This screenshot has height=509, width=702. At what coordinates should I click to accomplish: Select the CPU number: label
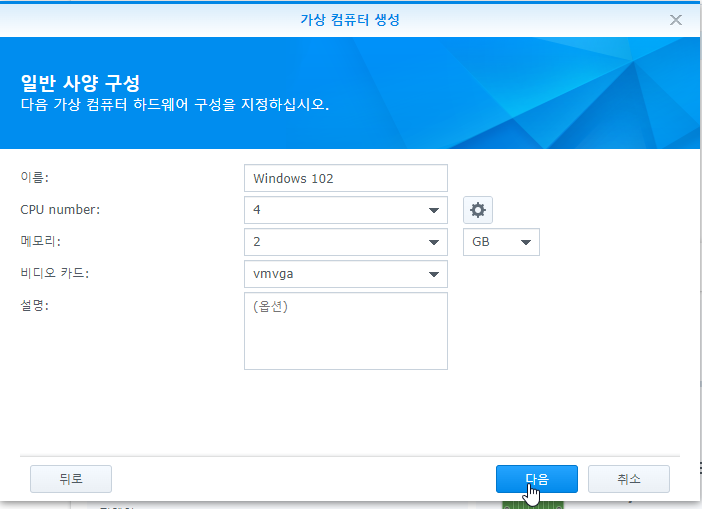pos(60,210)
